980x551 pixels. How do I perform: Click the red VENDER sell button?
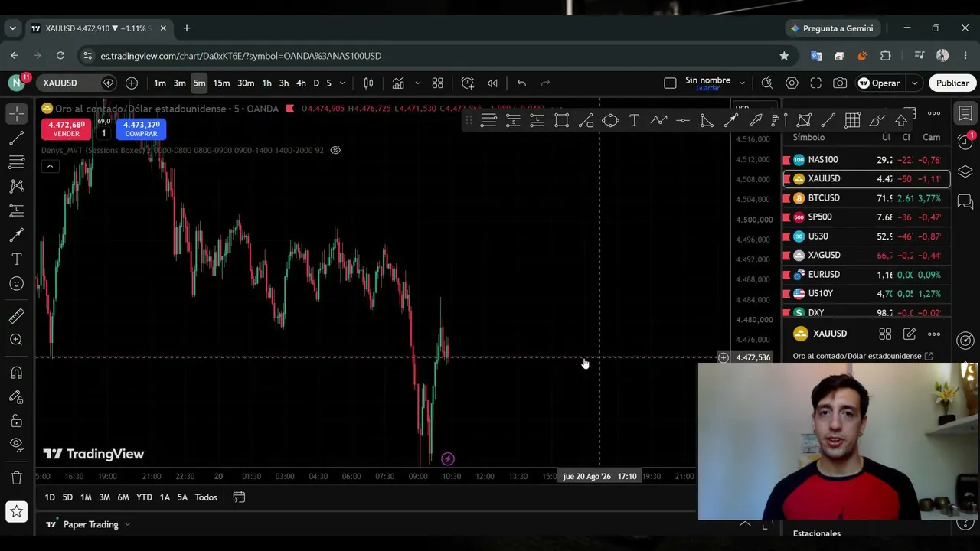(x=66, y=129)
